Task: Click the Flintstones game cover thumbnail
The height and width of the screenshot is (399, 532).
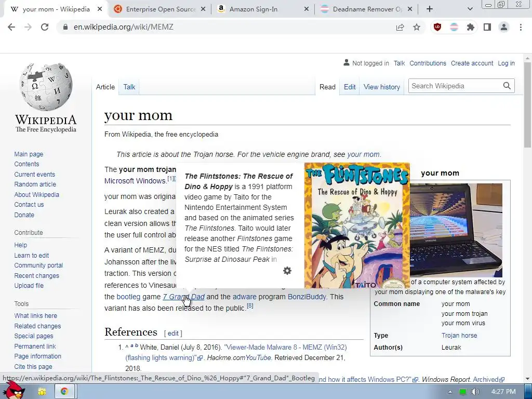Action: pos(357,225)
